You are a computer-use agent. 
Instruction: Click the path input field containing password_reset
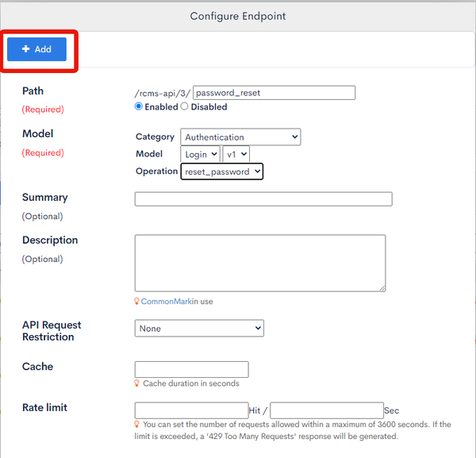(x=274, y=93)
